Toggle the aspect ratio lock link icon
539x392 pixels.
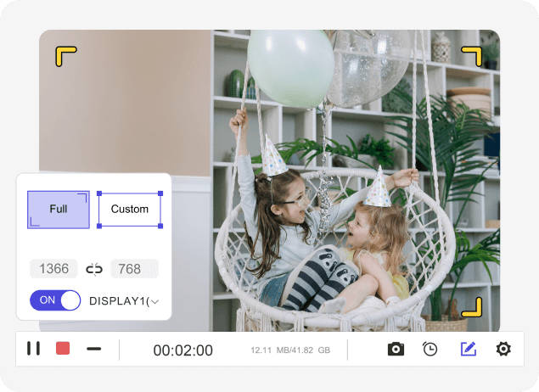(x=94, y=269)
